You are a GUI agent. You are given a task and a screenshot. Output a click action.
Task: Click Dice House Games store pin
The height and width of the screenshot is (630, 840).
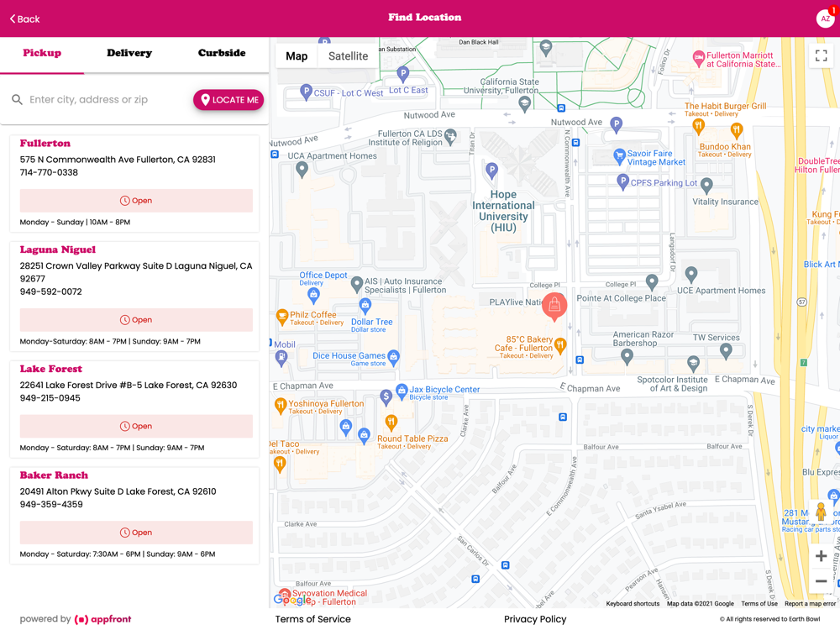[x=393, y=357]
